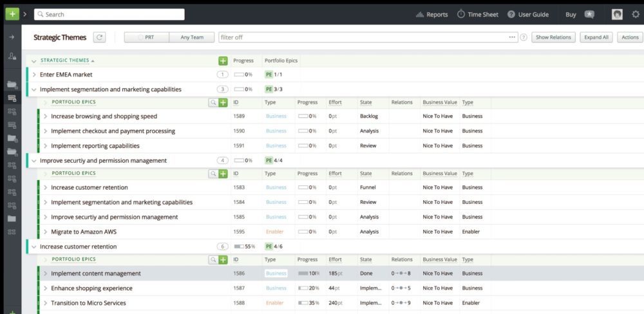The image size is (644, 314).
Task: Open the settings gear icon
Action: tap(636, 14)
